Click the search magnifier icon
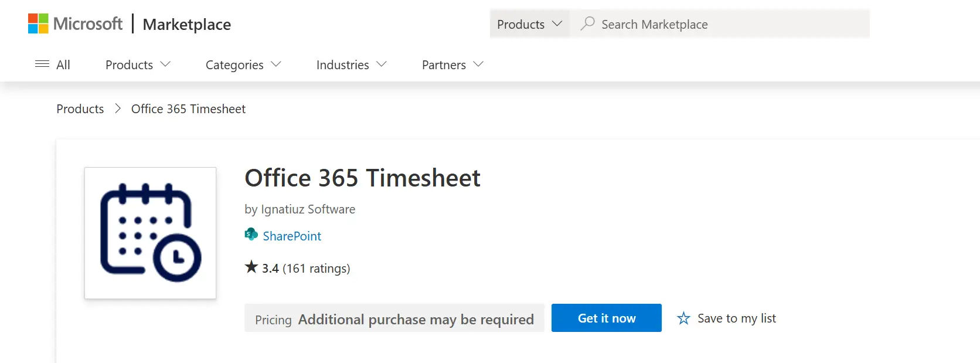The image size is (980, 363). [587, 24]
